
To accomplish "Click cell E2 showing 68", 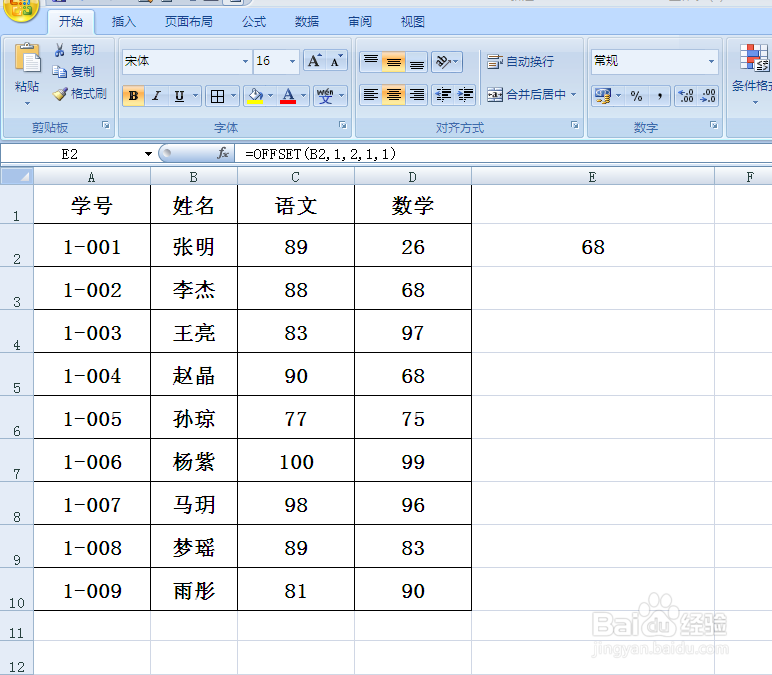I will pyautogui.click(x=593, y=246).
